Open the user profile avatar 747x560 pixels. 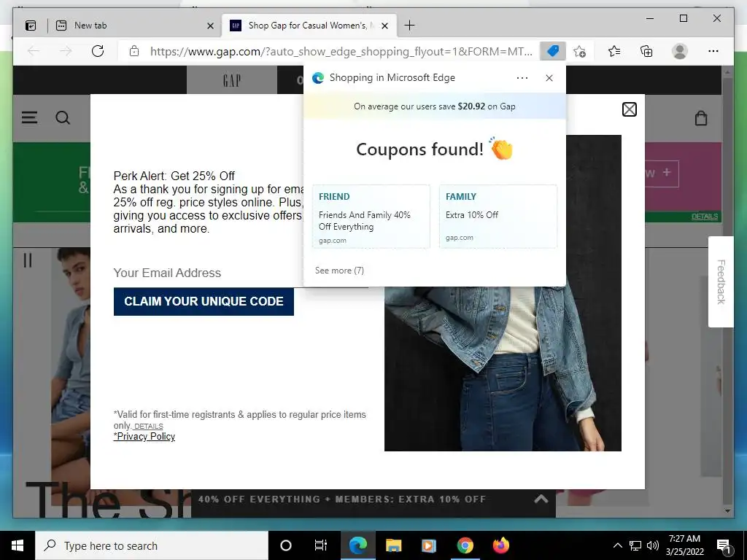[680, 51]
